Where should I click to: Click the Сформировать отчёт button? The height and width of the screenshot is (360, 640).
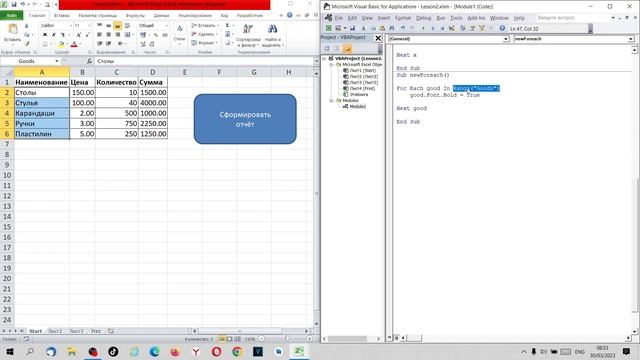[x=245, y=119]
